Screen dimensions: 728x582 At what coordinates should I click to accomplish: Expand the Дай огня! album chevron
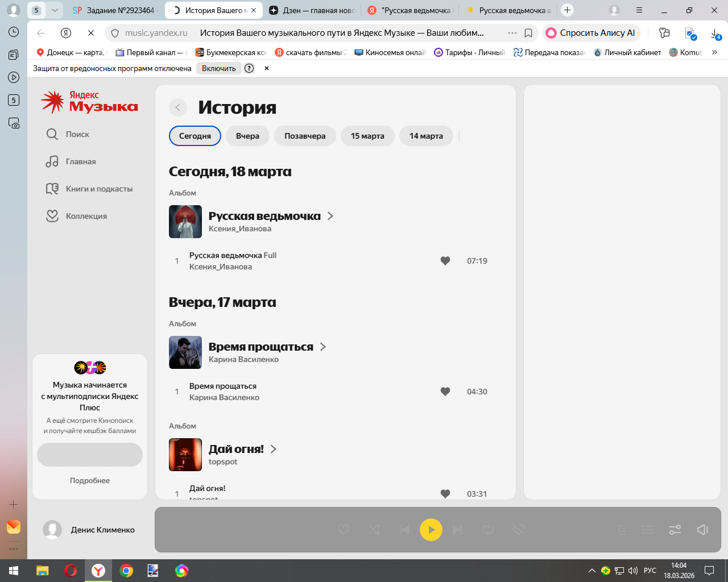pyautogui.click(x=274, y=449)
